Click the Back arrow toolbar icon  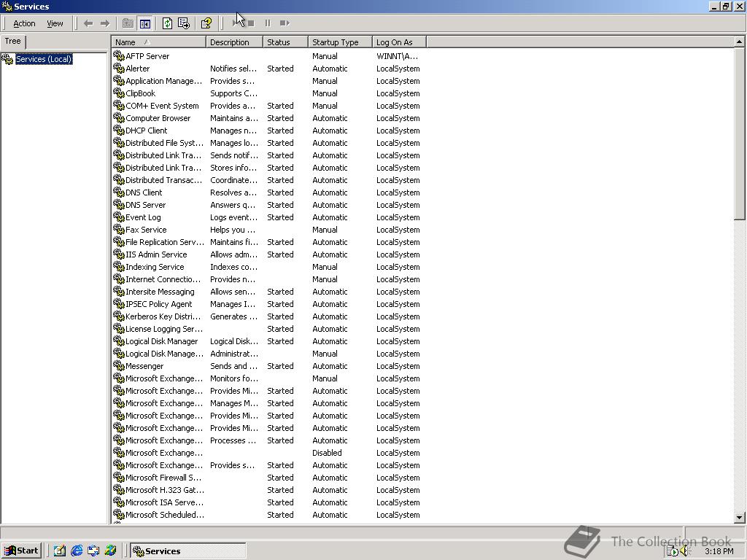(x=88, y=23)
